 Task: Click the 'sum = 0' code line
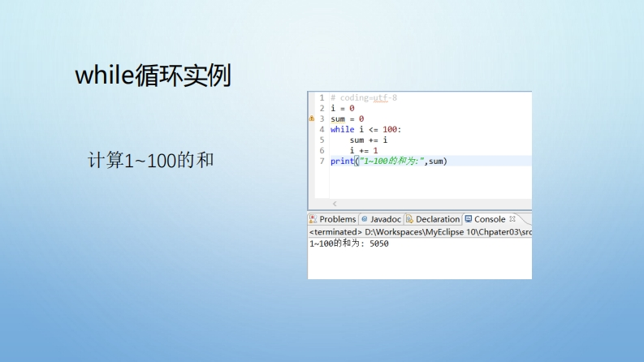pos(348,119)
